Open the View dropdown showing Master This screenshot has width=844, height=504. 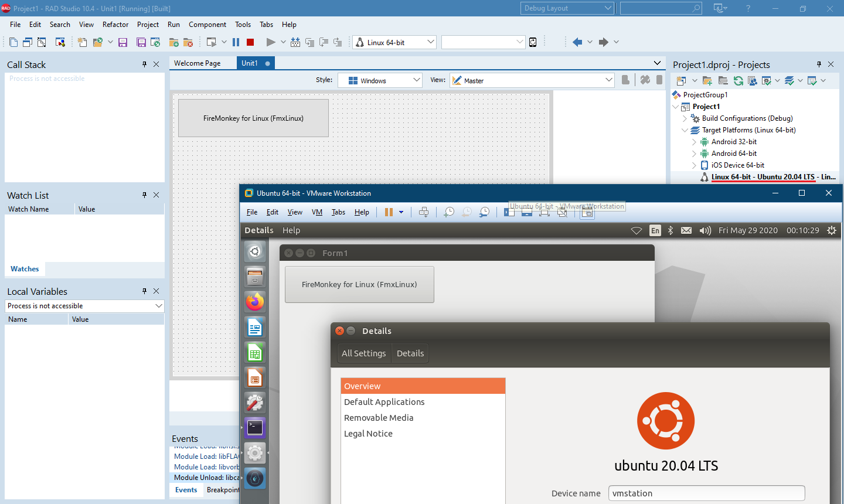(x=608, y=80)
